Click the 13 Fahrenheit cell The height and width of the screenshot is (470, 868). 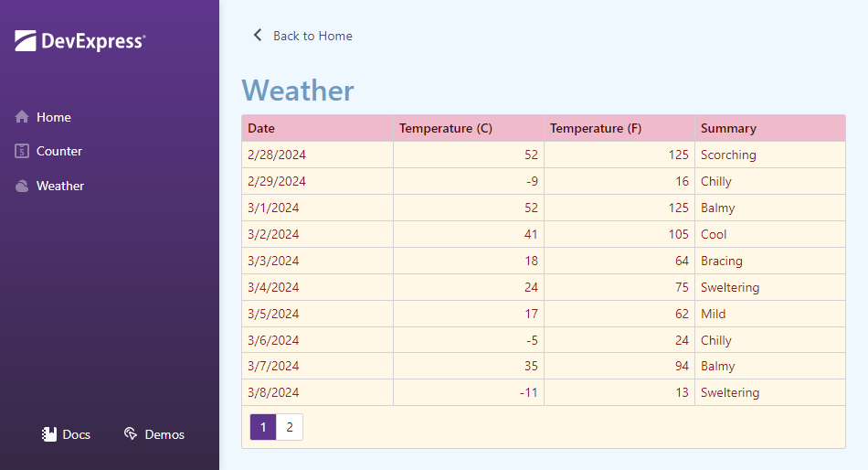pos(619,392)
